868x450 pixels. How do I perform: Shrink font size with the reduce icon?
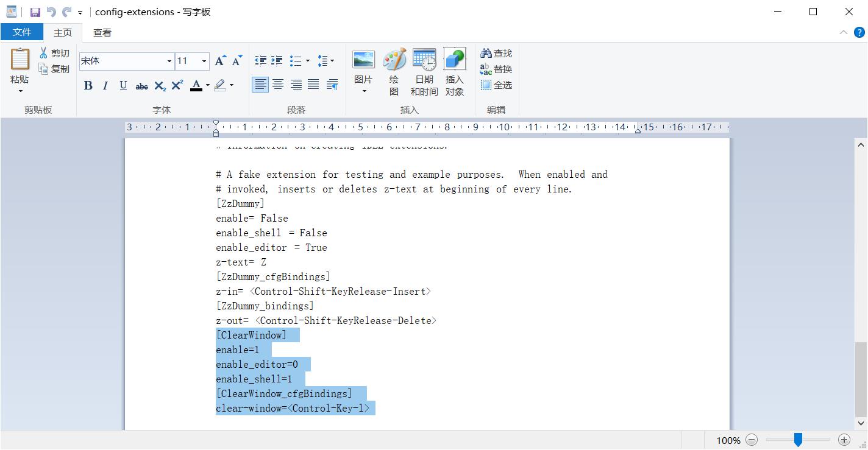coord(237,60)
